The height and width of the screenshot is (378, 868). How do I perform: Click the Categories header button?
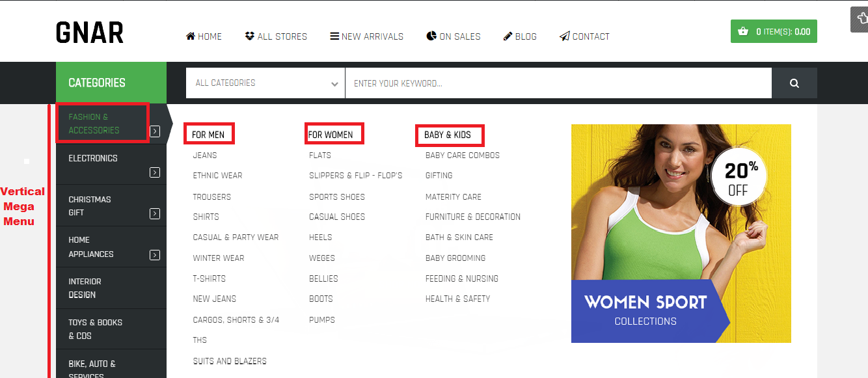coord(111,83)
